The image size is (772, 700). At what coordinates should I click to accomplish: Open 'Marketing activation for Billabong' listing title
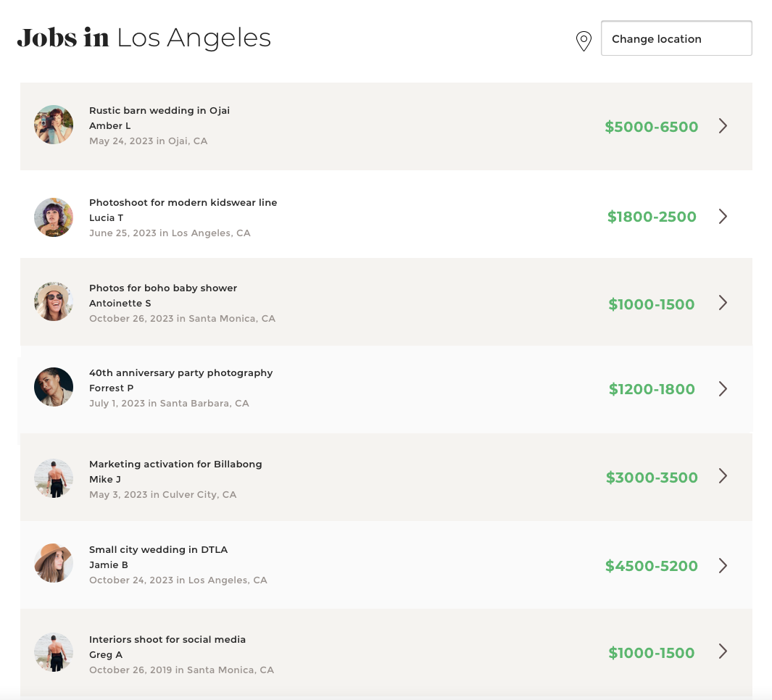coord(175,464)
